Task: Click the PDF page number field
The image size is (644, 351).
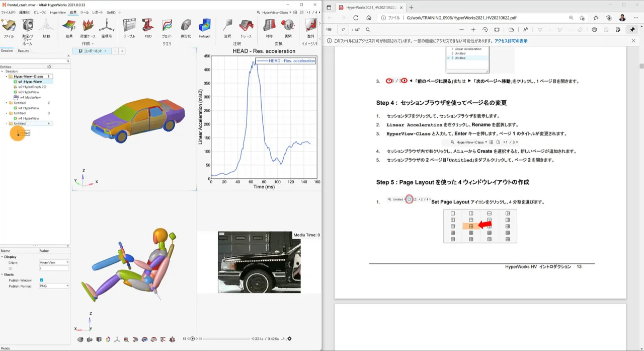Action: 343,30
